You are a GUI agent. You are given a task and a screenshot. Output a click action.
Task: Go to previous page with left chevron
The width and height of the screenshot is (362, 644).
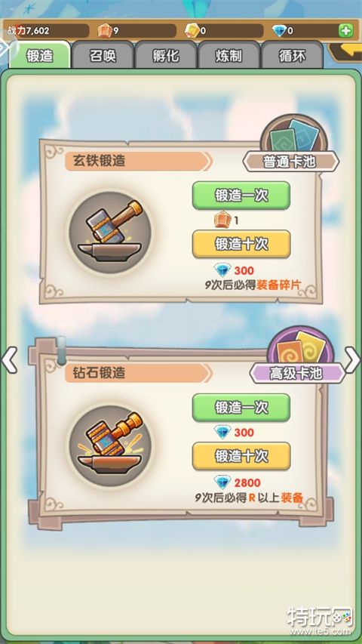tap(9, 360)
